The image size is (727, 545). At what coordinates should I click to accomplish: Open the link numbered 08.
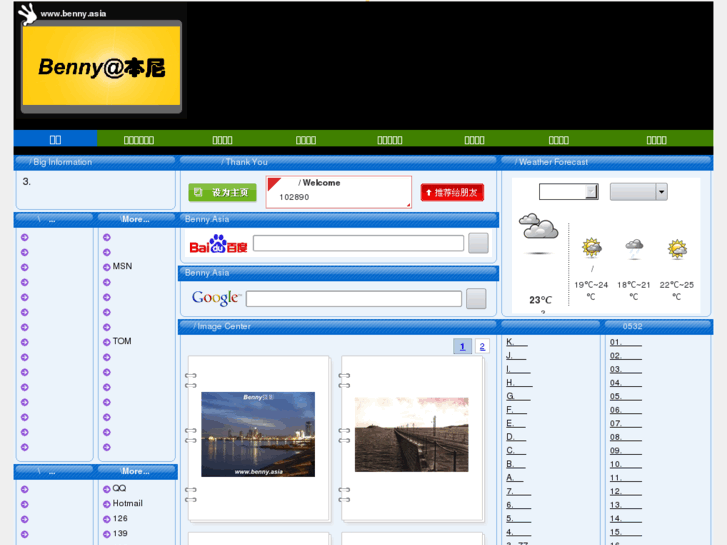(x=625, y=437)
